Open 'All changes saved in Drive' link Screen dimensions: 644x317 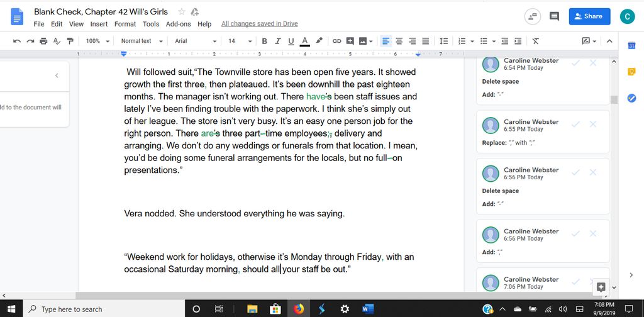(x=259, y=24)
